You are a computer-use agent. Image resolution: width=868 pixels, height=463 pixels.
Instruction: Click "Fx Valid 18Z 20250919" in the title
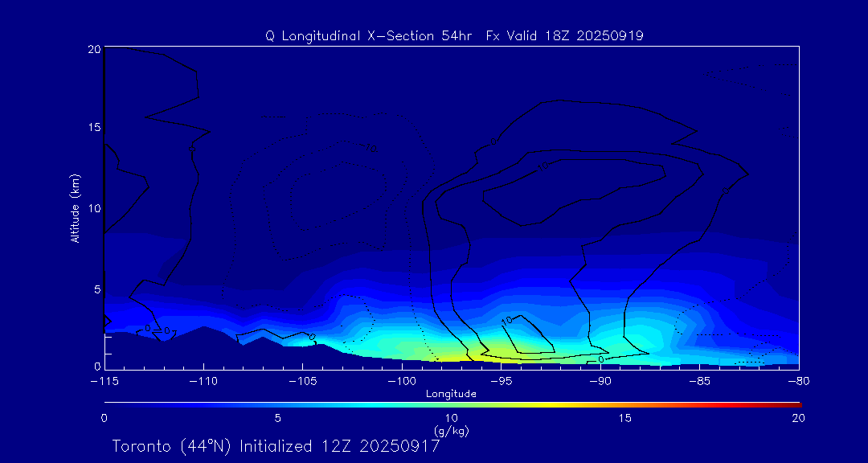click(565, 36)
